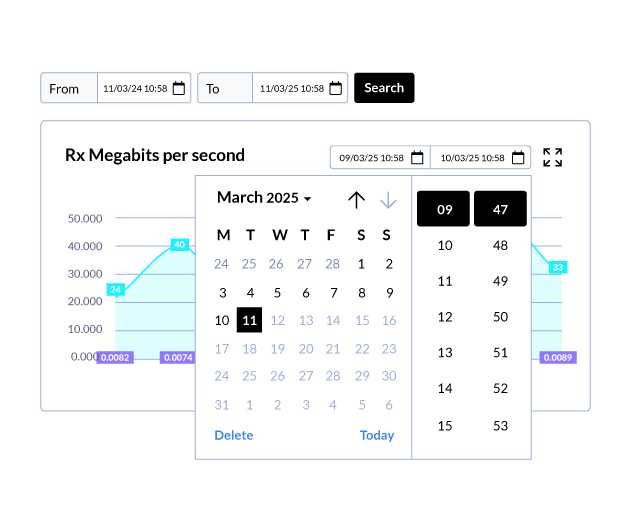Screen dimensions: 631x532
Task: Open calendar icon in To field
Action: tap(335, 88)
